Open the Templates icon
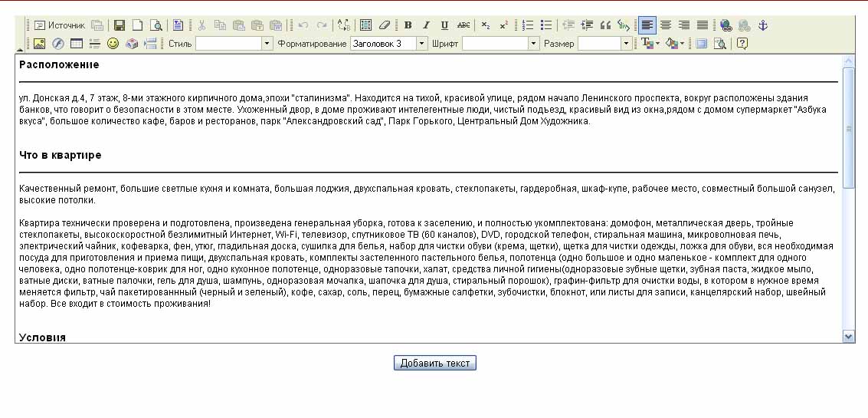 pyautogui.click(x=177, y=25)
